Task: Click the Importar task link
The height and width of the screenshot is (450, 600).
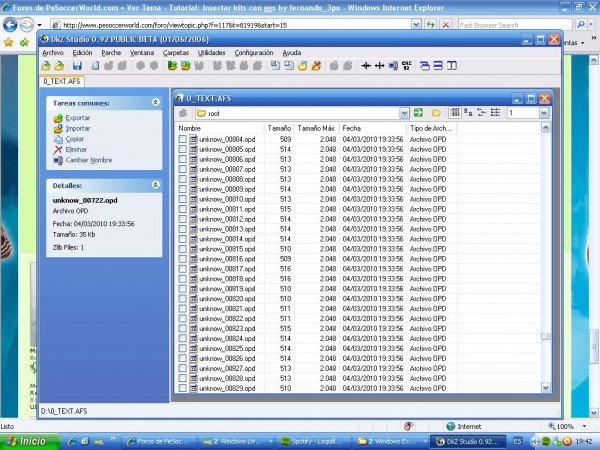Action: [78, 129]
